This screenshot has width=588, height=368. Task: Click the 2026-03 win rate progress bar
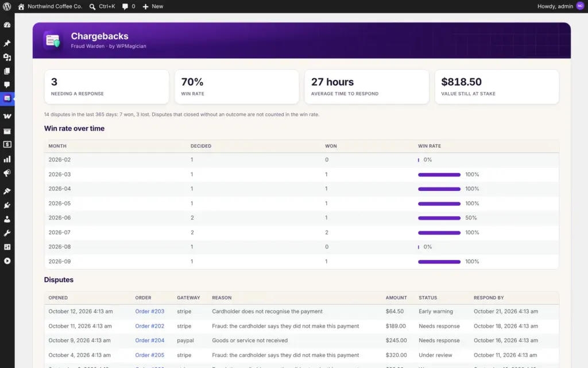tap(439, 175)
